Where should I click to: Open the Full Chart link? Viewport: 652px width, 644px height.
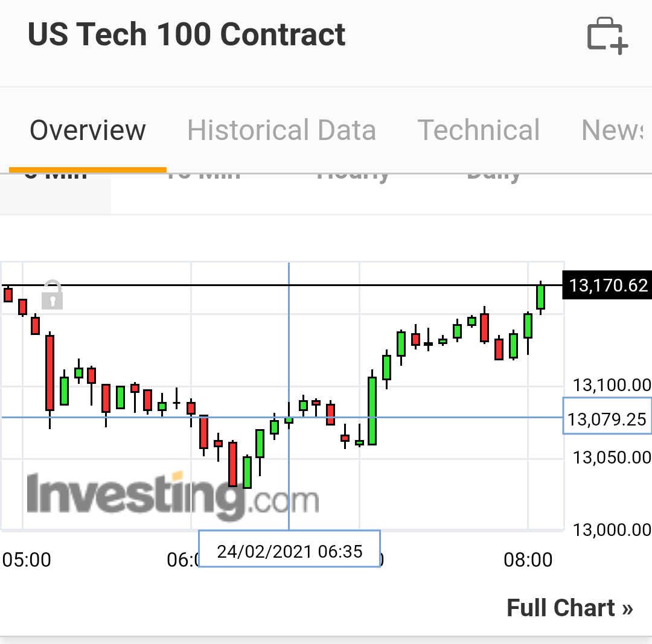[x=569, y=608]
